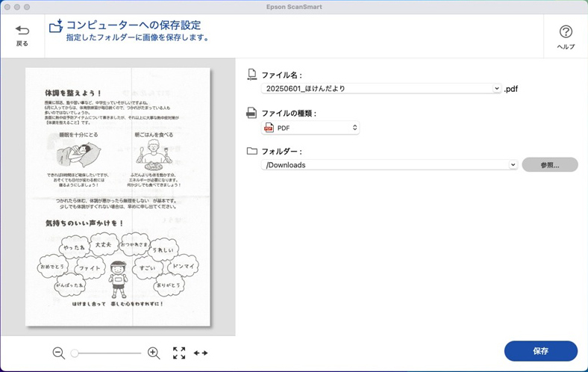Click the red close window button
The image size is (588, 372).
pyautogui.click(x=7, y=7)
